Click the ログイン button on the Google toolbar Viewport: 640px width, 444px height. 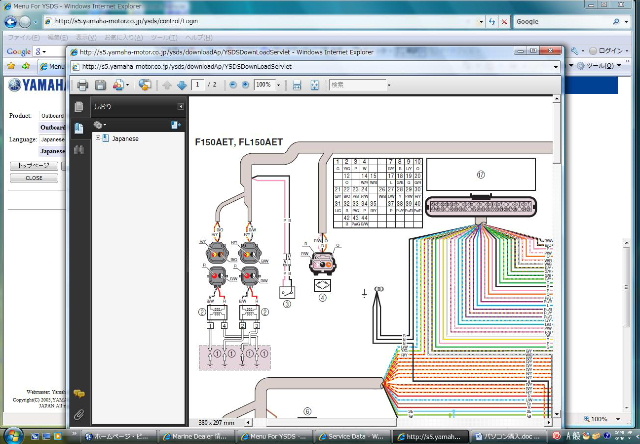(x=607, y=51)
